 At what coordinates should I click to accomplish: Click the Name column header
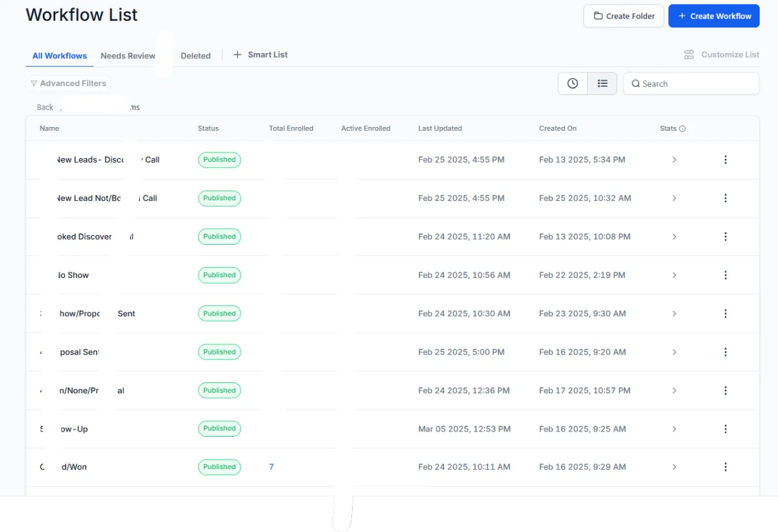tap(49, 128)
